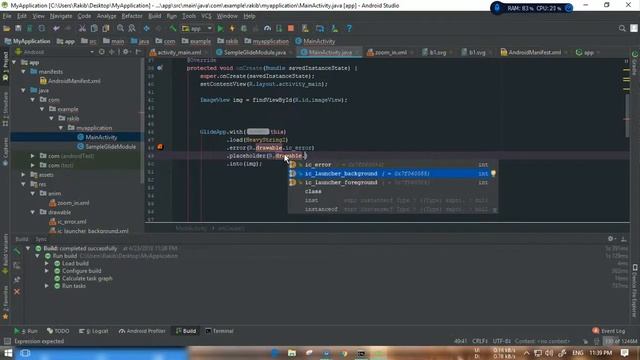Collapse the java folder node
Image resolution: width=640 pixels, height=360 pixels.
24,90
